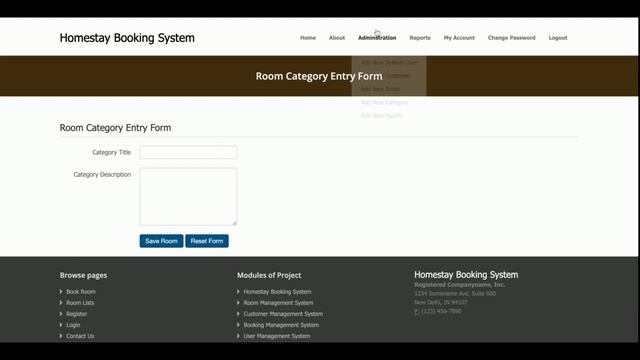Click the Modules of Project footer heading
640x360 pixels.
pos(269,276)
